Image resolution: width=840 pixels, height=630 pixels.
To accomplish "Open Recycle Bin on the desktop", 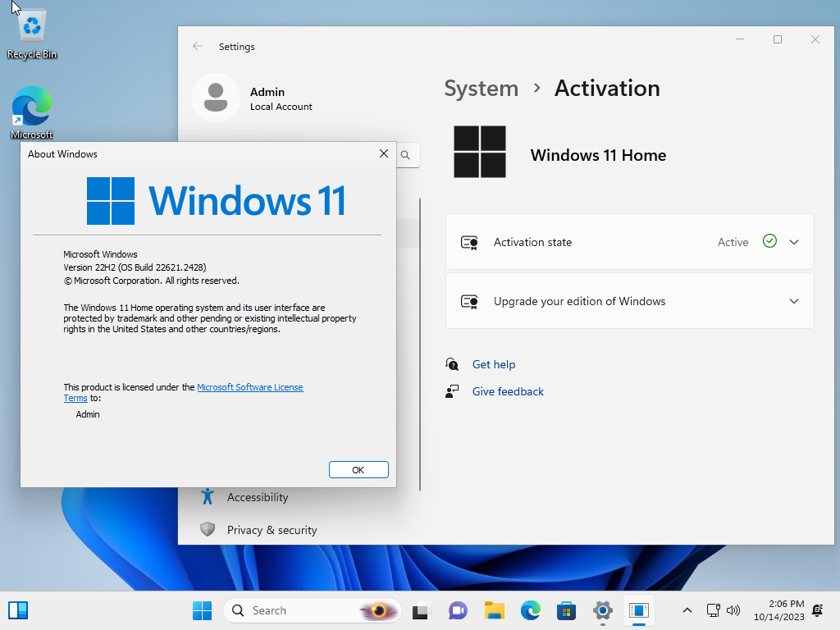I will pyautogui.click(x=31, y=25).
